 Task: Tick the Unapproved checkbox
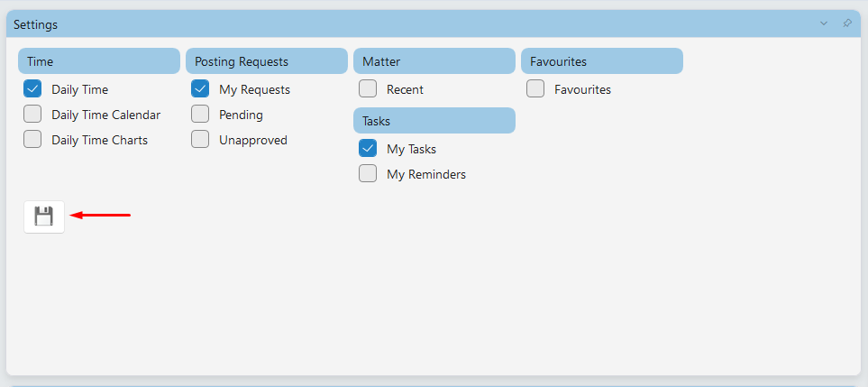(200, 140)
